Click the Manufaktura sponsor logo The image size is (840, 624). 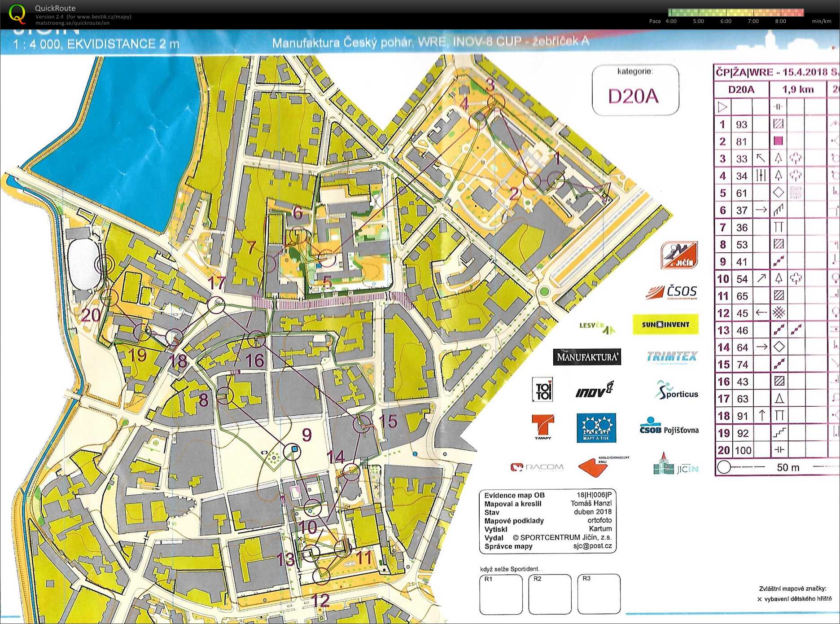(587, 357)
